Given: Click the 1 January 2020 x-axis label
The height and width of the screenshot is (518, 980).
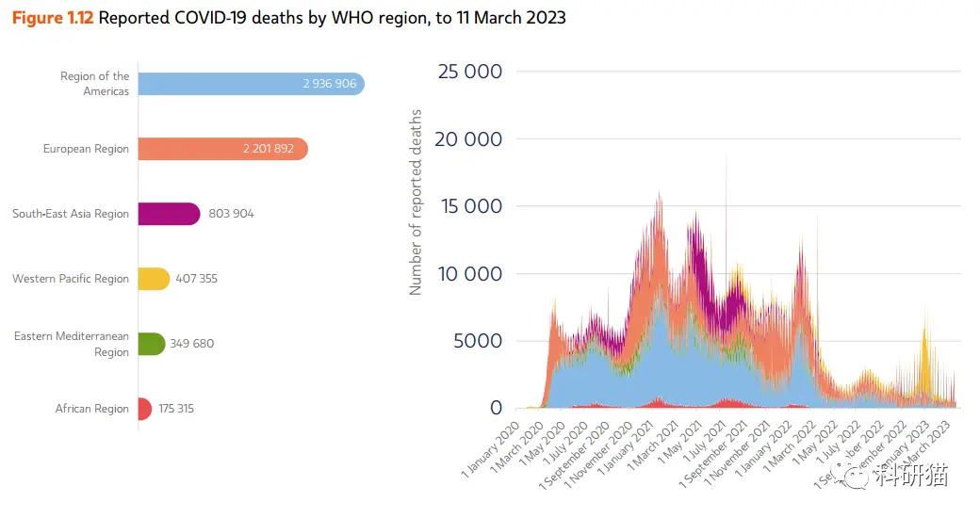Looking at the screenshot, I should point(491,449).
